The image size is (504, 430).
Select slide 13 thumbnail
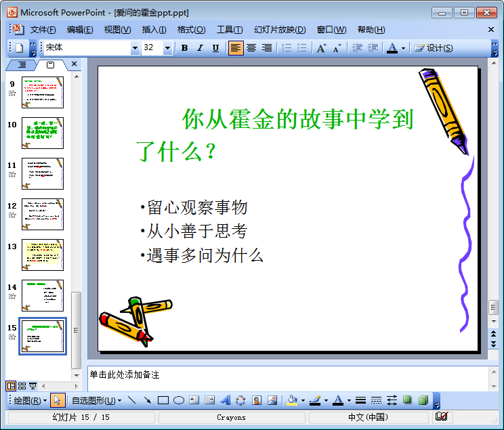coord(43,255)
